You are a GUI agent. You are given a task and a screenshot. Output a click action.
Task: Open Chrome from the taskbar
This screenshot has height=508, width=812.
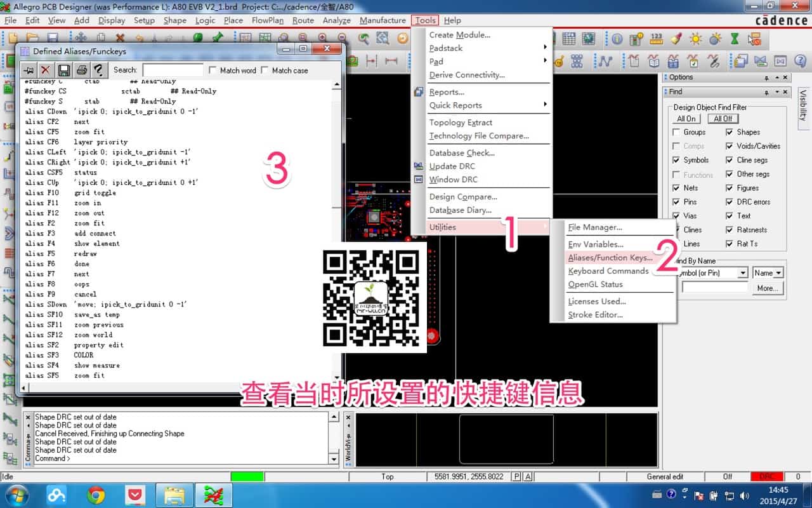tap(96, 495)
